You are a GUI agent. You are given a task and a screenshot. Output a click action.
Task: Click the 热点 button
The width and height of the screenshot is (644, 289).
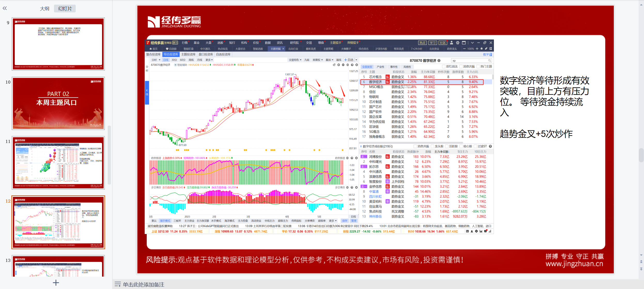point(422,43)
